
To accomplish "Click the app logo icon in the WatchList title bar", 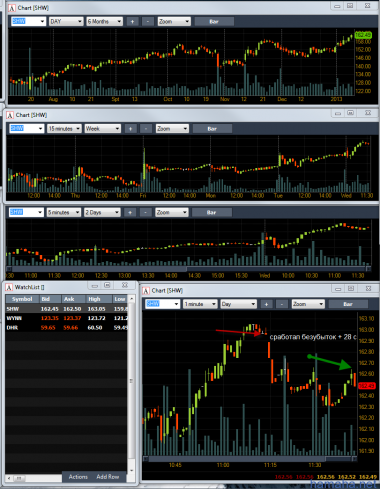I will [x=9, y=287].
